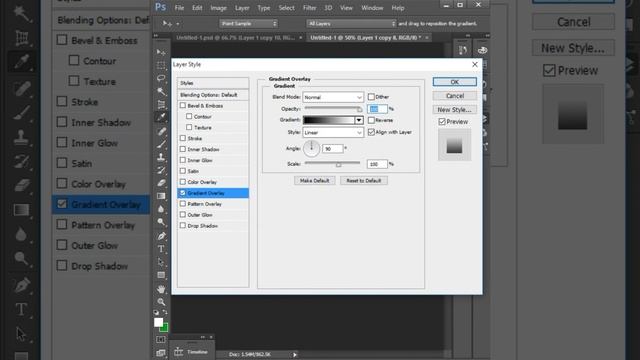Open the white foreground color swatch

158,322
